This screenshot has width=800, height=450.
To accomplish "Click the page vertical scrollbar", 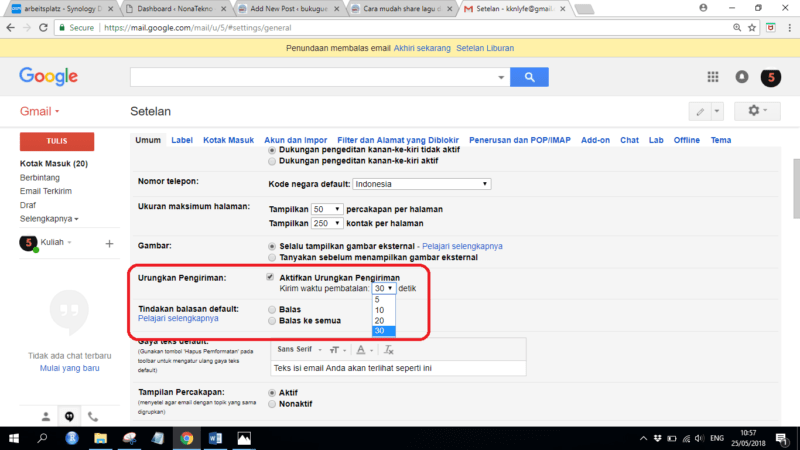I will click(796, 189).
